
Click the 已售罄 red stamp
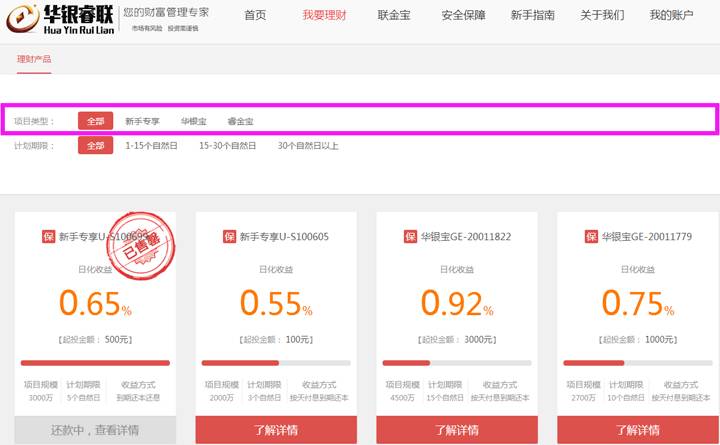pyautogui.click(x=141, y=246)
